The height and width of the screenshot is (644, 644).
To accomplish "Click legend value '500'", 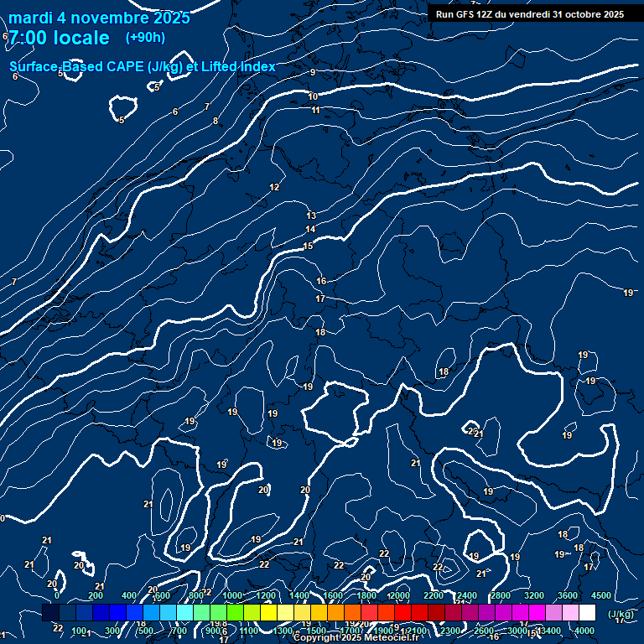I will [x=146, y=631].
